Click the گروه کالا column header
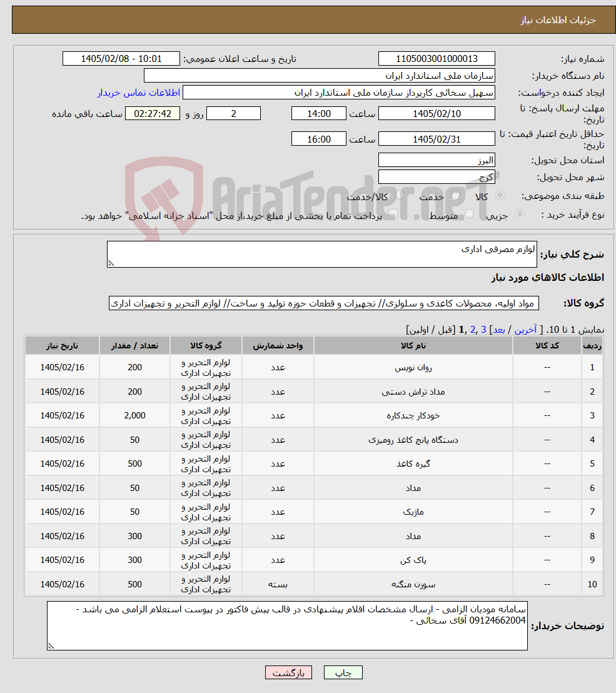Image resolution: width=616 pixels, height=693 pixels. click(x=206, y=346)
